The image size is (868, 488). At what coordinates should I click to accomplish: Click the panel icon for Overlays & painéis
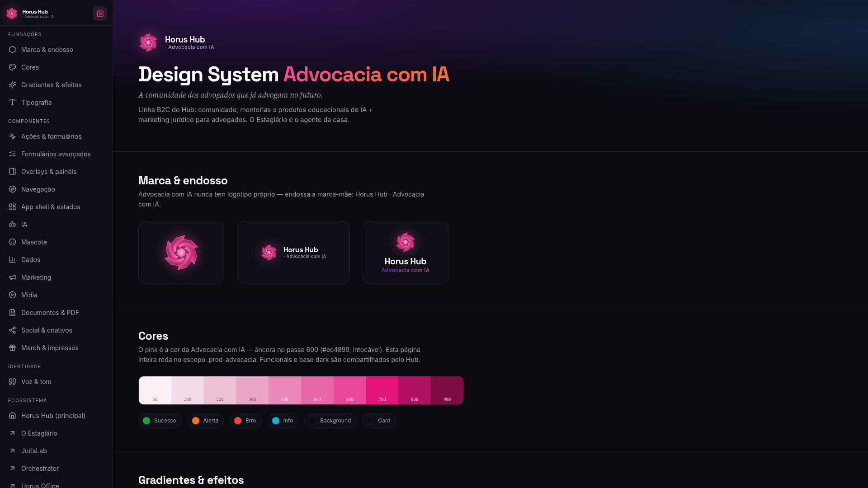(x=12, y=172)
